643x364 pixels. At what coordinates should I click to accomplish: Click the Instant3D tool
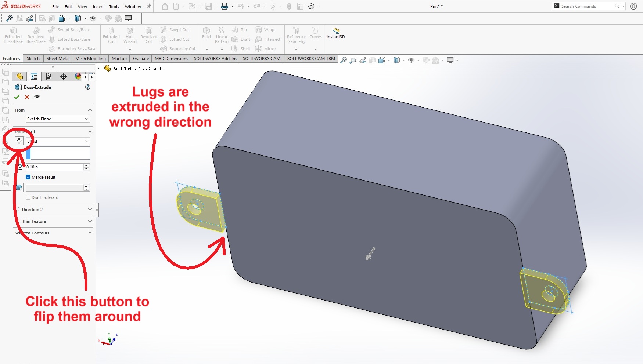click(x=335, y=33)
